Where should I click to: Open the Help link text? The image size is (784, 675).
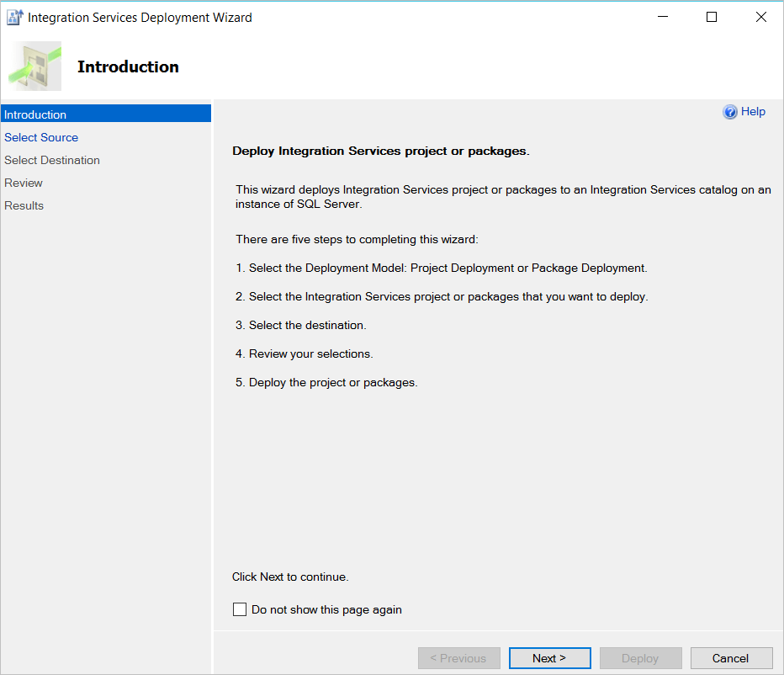click(x=753, y=112)
